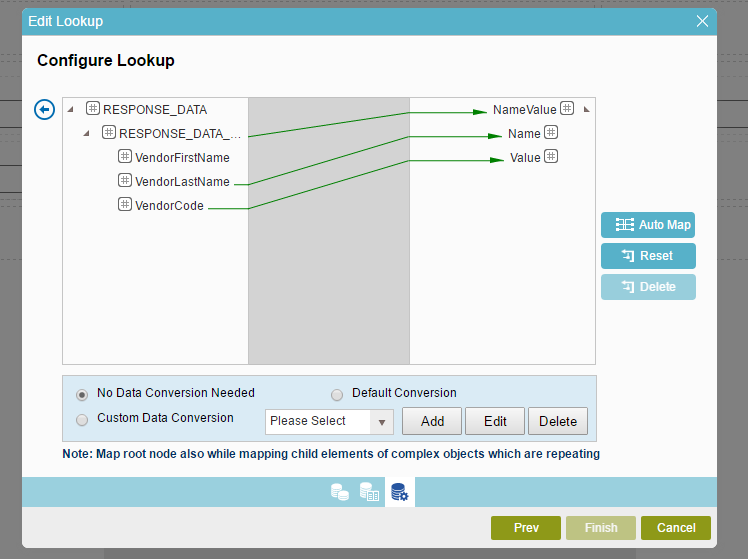Enable Custom Data Conversion radio button
Viewport: 748px width, 559px height.
click(x=82, y=419)
